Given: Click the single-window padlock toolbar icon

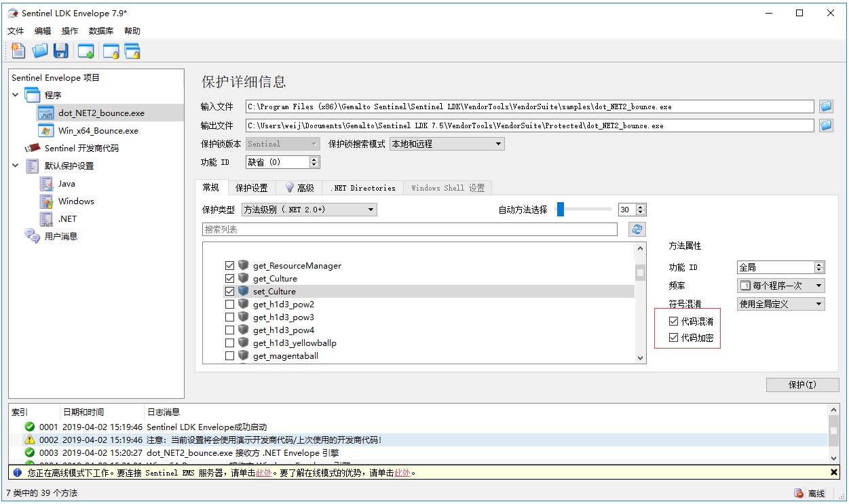Looking at the screenshot, I should 111,51.
